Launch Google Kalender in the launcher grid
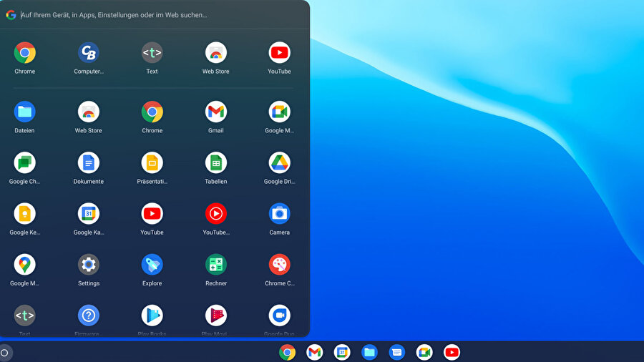The height and width of the screenshot is (362, 644). [x=88, y=213]
